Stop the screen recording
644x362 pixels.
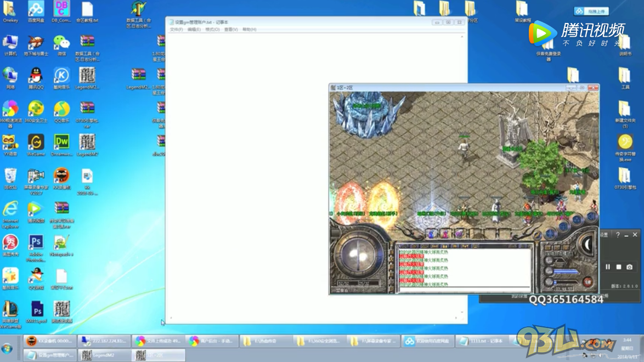pos(619,267)
